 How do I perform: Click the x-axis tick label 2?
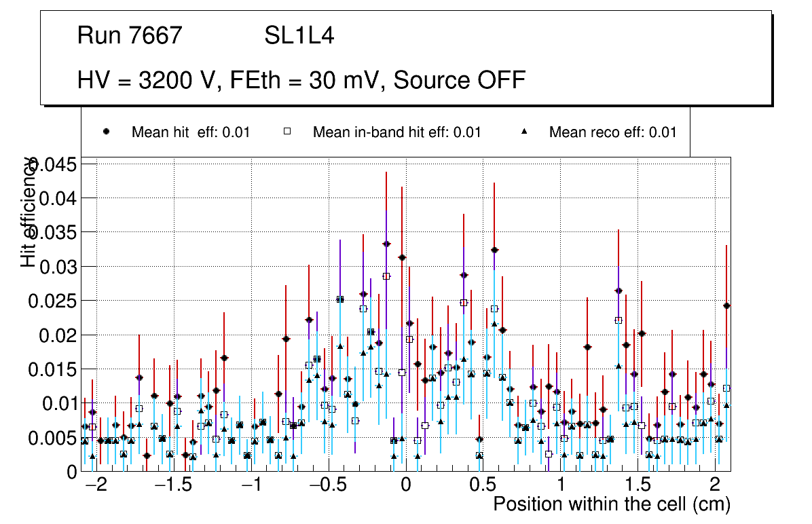[x=714, y=486]
